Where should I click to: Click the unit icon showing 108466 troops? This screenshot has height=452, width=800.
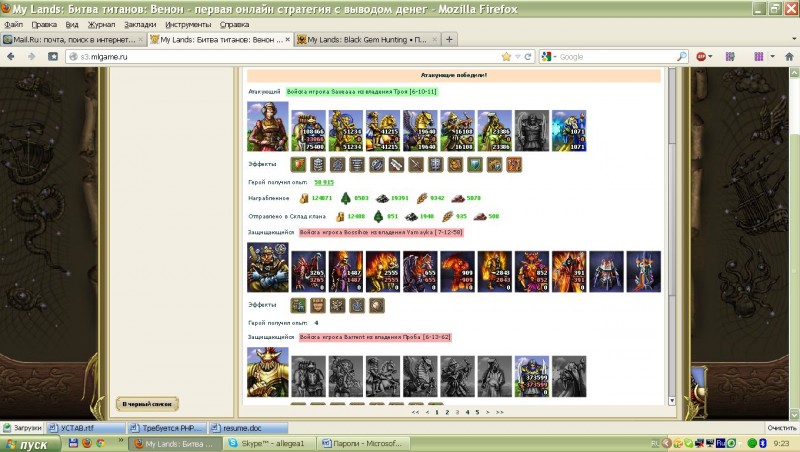coord(307,130)
